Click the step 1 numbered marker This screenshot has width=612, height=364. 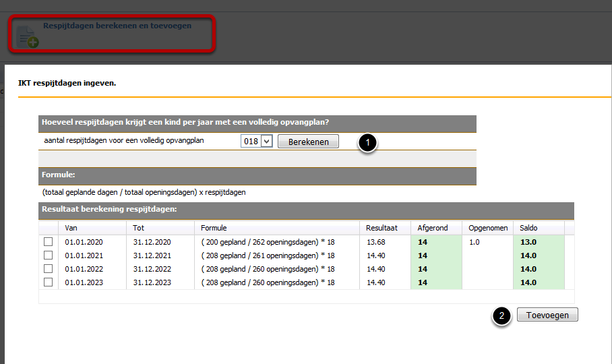tap(367, 142)
